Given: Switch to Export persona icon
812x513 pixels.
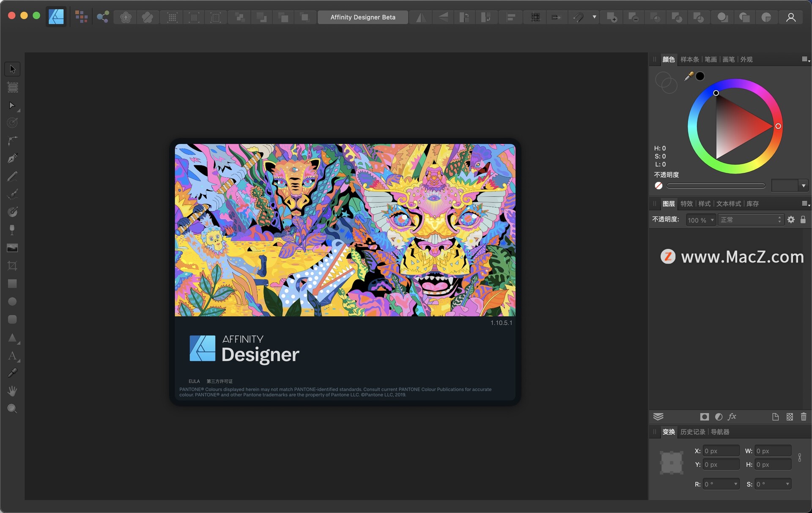Looking at the screenshot, I should pyautogui.click(x=103, y=17).
